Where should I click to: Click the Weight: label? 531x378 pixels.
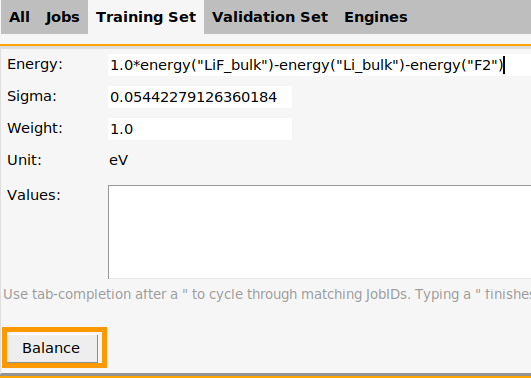tap(35, 128)
